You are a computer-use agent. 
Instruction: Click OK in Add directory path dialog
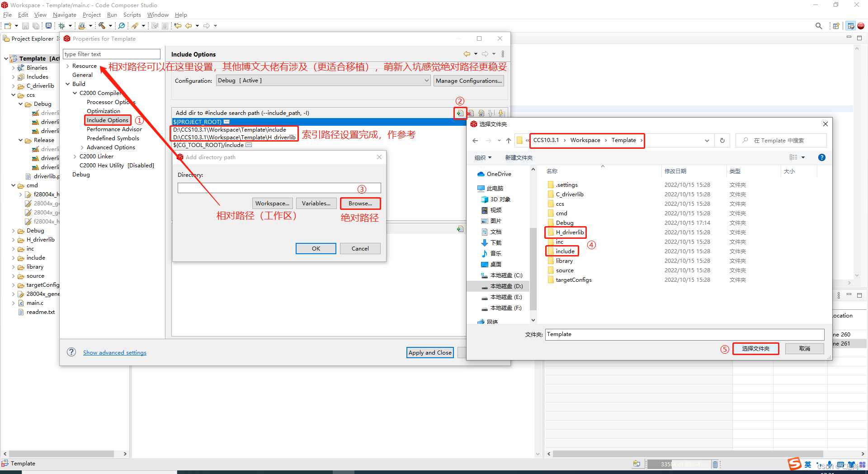click(x=316, y=249)
